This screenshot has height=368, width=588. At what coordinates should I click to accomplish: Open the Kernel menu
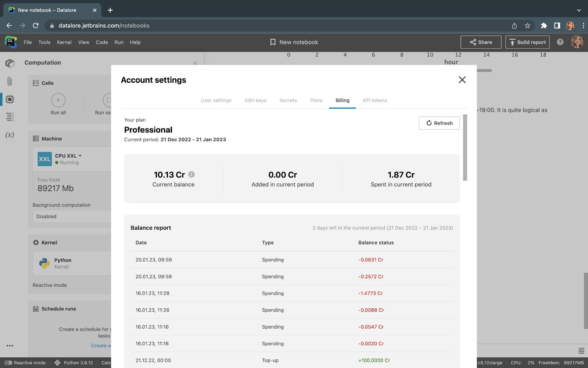tap(64, 42)
